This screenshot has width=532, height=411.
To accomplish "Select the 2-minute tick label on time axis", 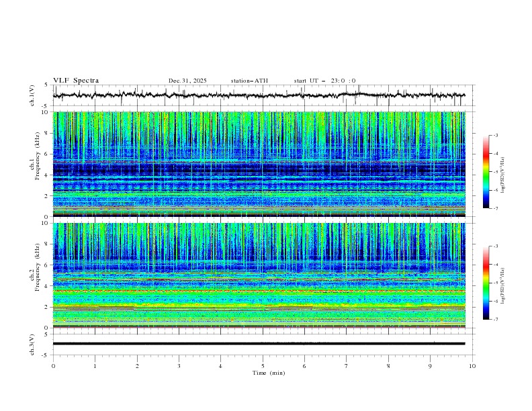I will (137, 365).
